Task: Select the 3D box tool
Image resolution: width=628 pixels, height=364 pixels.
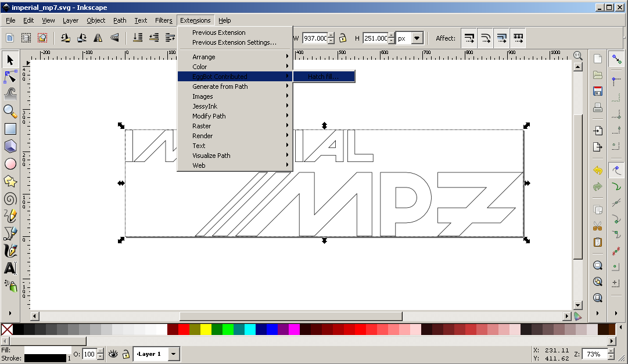Action: [10, 146]
